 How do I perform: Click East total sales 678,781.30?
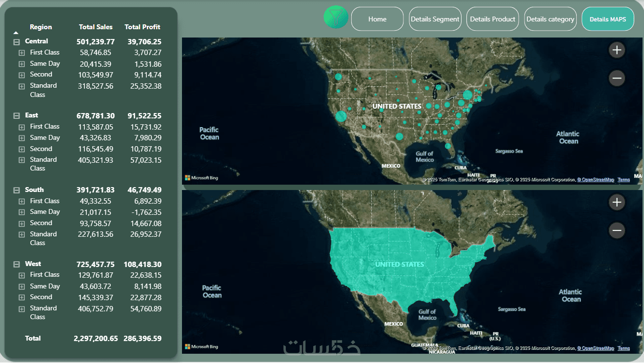coord(96,116)
